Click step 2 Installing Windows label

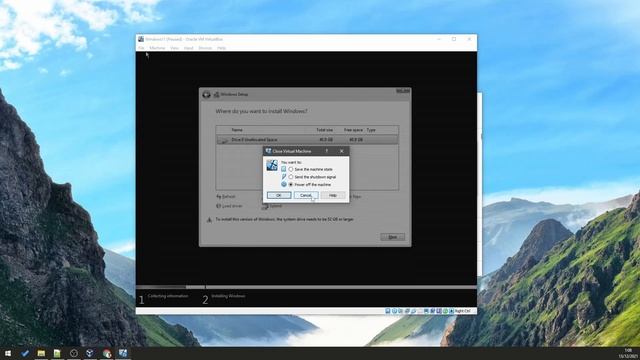click(x=228, y=296)
